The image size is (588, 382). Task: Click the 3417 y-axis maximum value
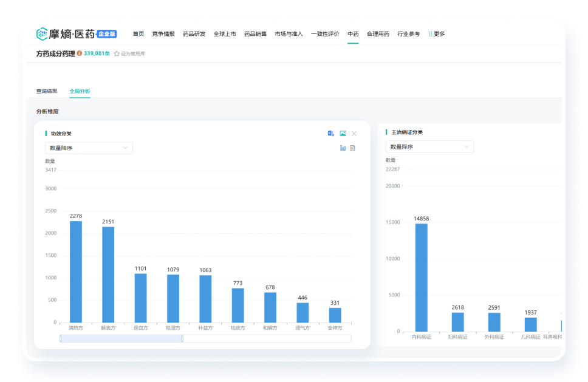pos(50,170)
